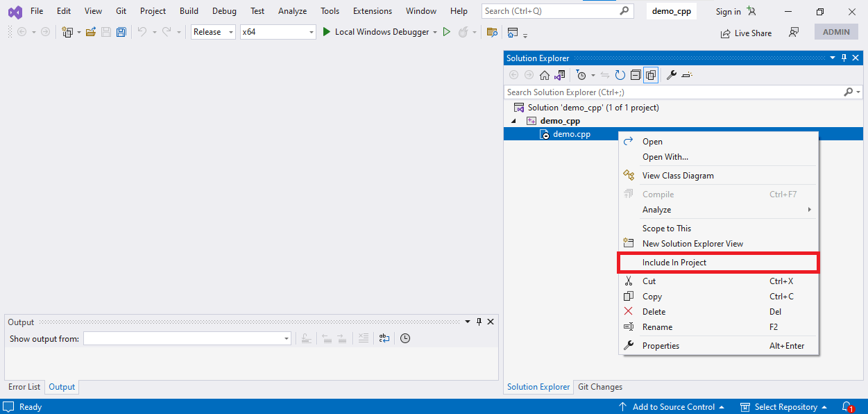Viewport: 868px width, 414px height.
Task: Click the Pending Changes Filter clock icon
Action: coord(581,75)
